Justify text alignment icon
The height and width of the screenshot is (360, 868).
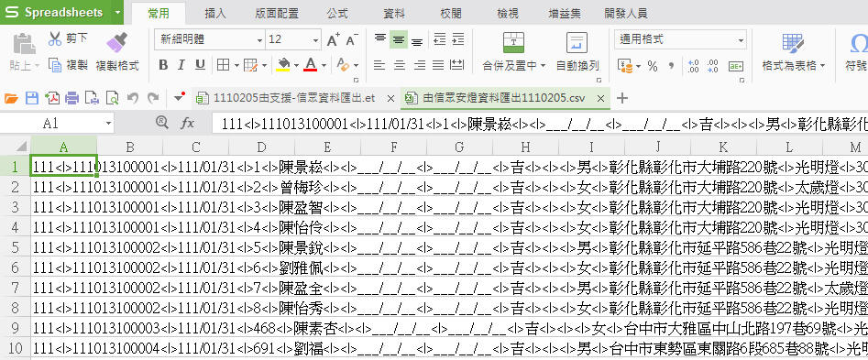438,65
